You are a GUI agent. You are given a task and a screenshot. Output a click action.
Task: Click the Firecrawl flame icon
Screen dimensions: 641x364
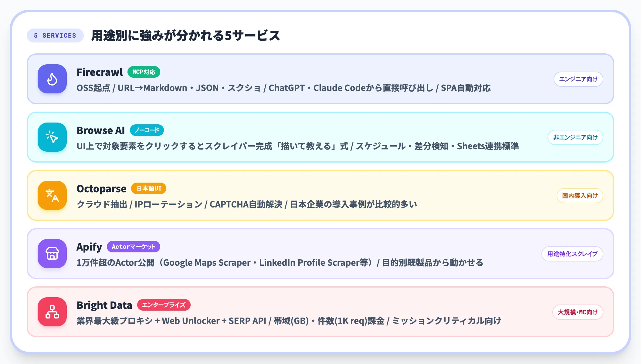pyautogui.click(x=52, y=79)
